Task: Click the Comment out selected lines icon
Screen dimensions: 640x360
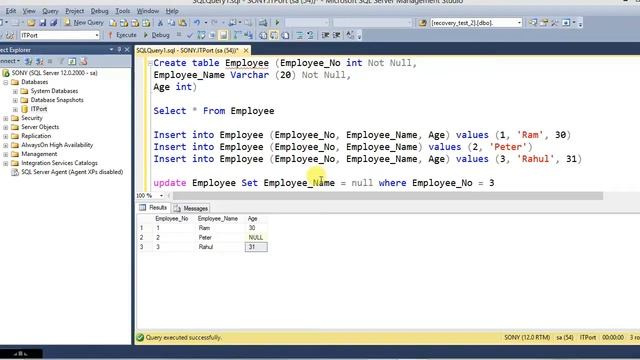Action: 300,36
